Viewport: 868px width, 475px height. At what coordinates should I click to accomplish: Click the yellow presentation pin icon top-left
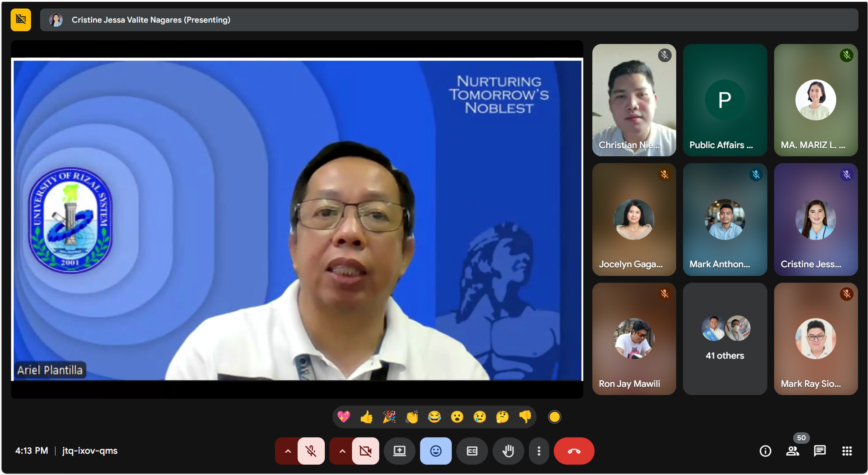pos(21,20)
